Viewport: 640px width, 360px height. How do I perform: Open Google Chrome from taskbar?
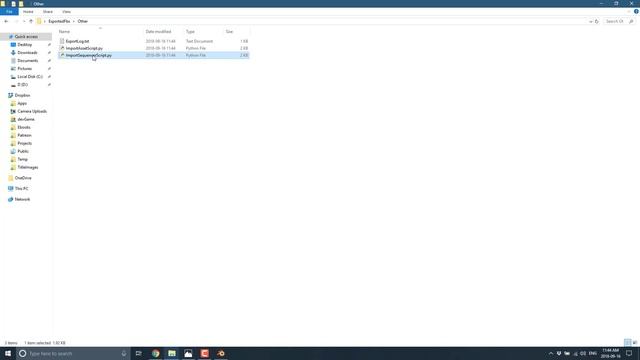coord(156,353)
